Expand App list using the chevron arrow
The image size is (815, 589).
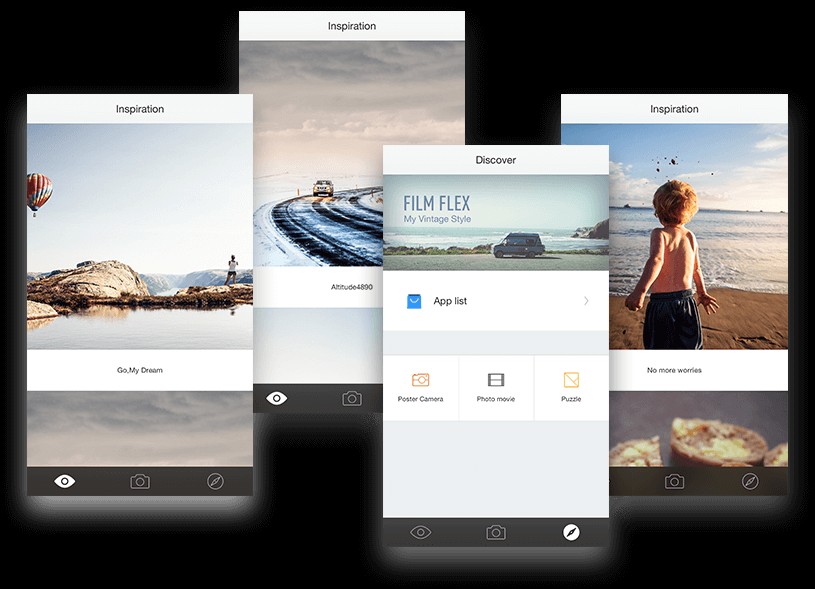tap(586, 301)
